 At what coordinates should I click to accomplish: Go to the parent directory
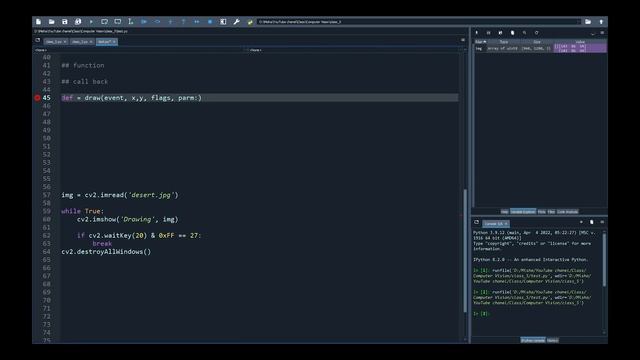point(601,22)
